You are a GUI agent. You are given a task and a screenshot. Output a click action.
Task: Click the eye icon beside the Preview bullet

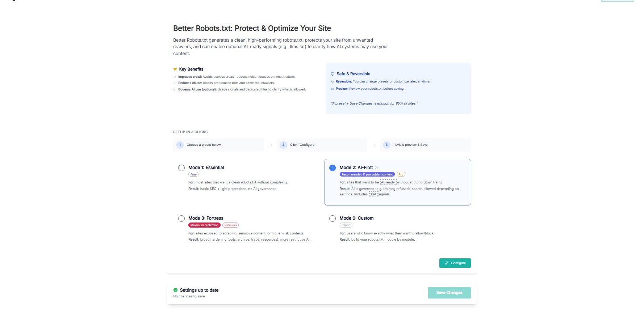coord(332,89)
